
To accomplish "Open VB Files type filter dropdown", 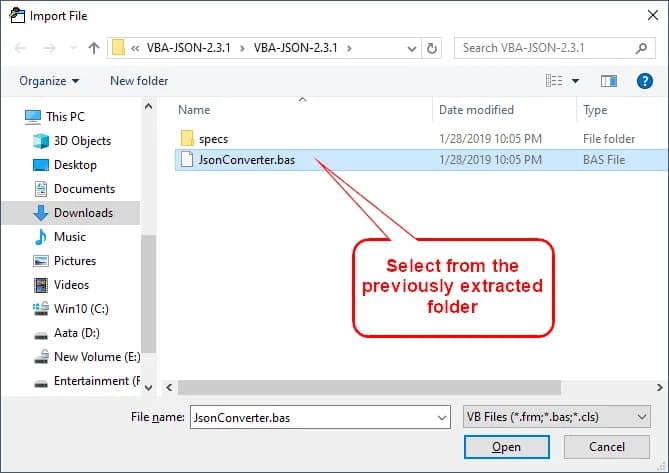I will (x=557, y=417).
